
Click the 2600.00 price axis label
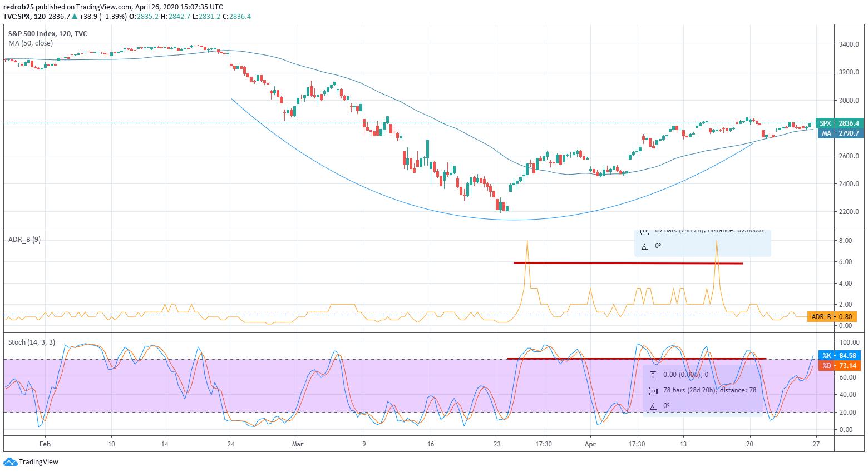pos(849,156)
